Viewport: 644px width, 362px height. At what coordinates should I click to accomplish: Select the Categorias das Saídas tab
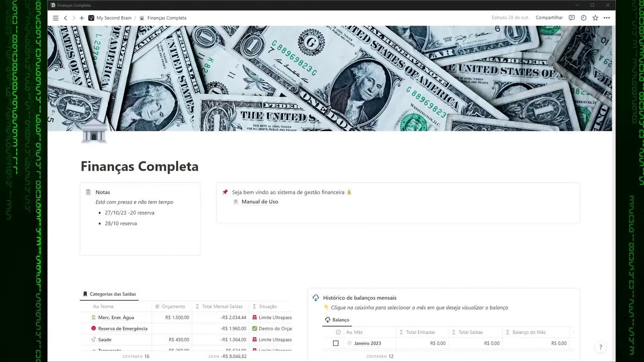pyautogui.click(x=109, y=294)
